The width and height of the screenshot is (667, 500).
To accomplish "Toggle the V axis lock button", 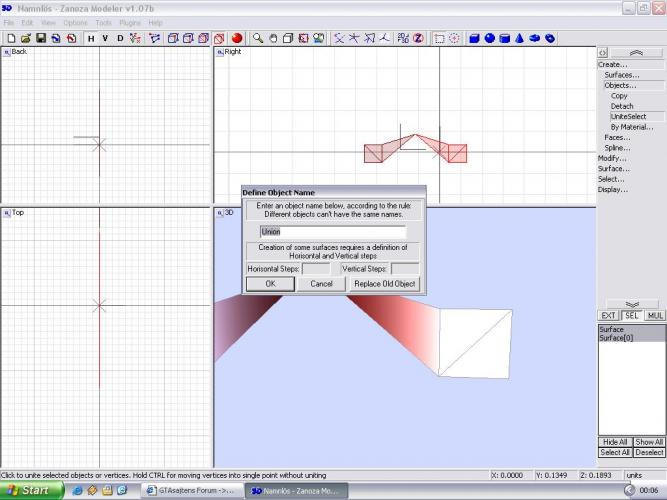I will pyautogui.click(x=105, y=38).
